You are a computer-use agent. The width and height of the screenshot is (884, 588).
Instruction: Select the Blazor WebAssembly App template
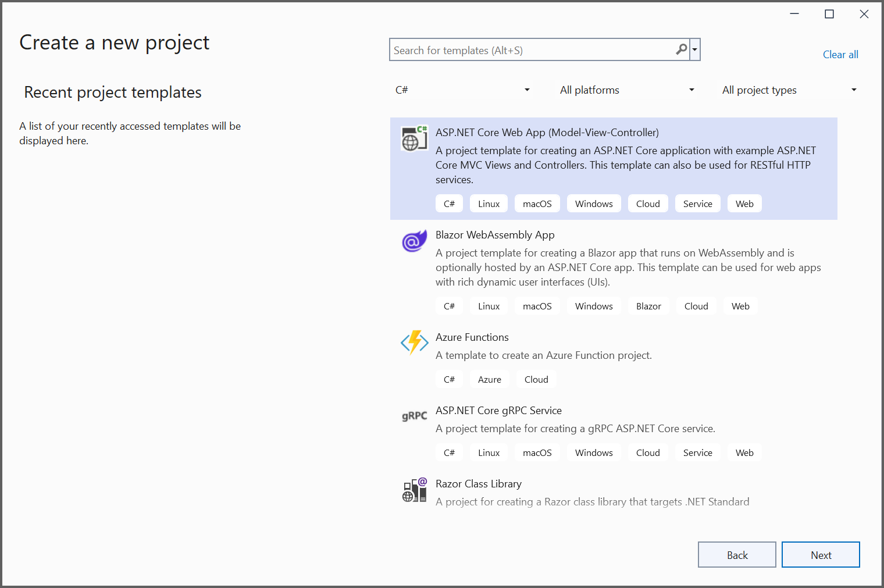point(495,235)
